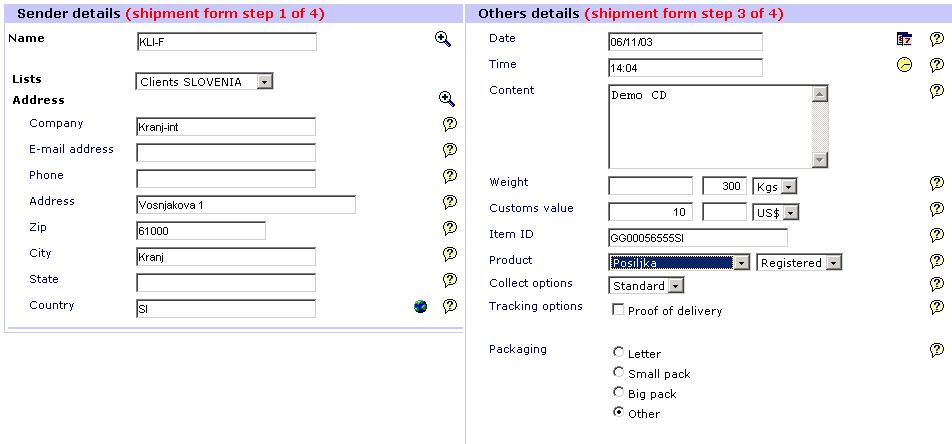Click the Date field showing 06/11/03
The image size is (952, 444).
[685, 42]
